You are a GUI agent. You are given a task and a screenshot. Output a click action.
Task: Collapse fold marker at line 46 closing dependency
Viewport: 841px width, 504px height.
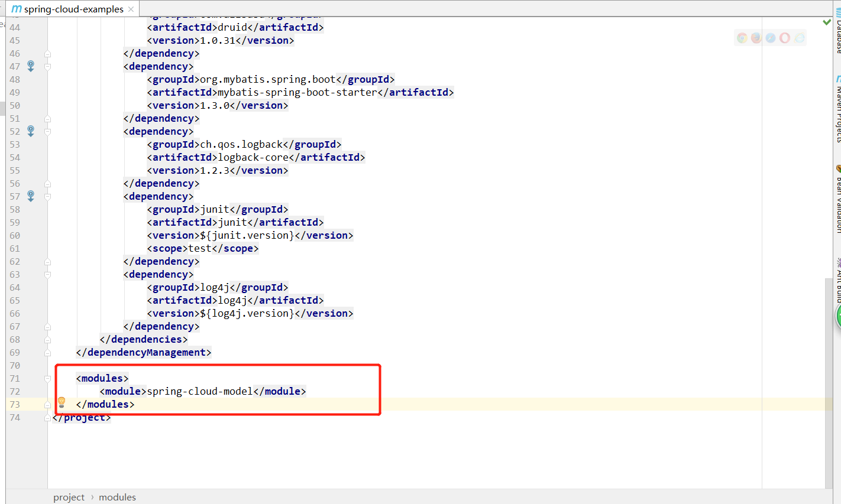coord(47,54)
